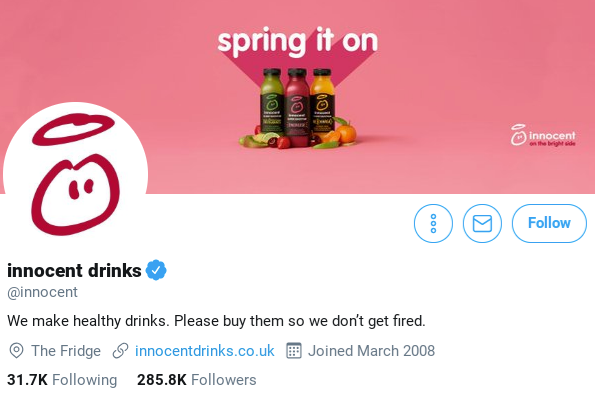Open the 'spring it on' header banner
The height and width of the screenshot is (395, 595).
pos(298,97)
